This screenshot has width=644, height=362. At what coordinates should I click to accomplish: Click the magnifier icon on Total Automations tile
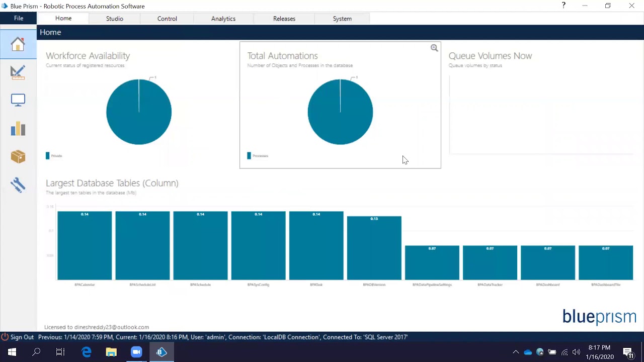[434, 48]
